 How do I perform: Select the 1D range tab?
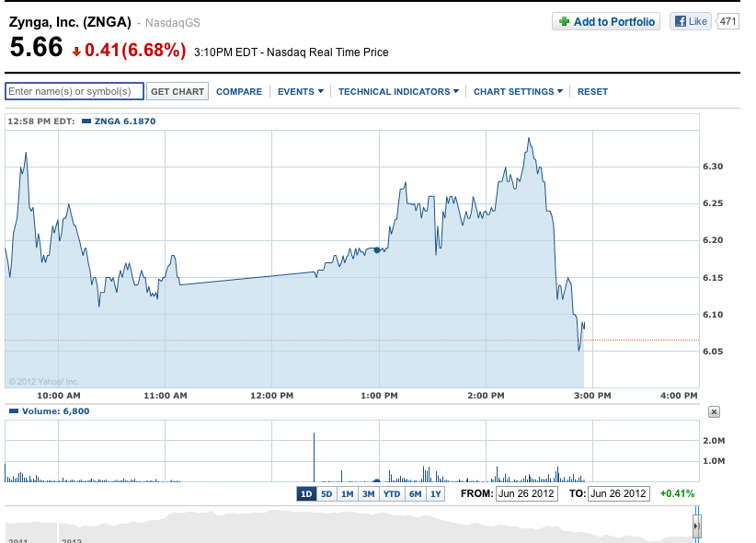(306, 494)
